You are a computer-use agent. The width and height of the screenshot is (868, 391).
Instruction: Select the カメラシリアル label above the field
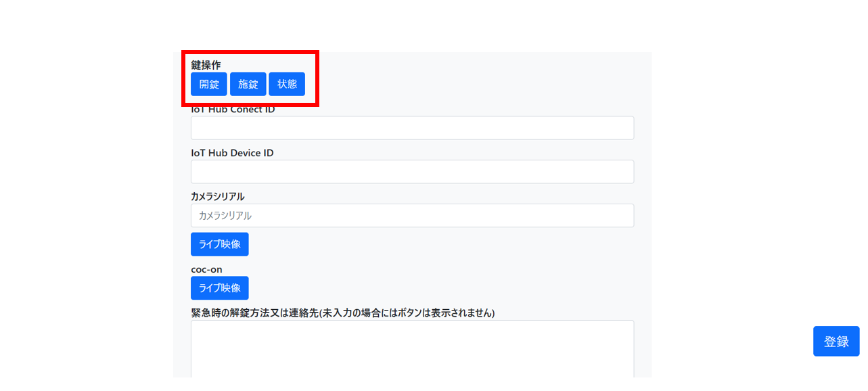point(218,196)
